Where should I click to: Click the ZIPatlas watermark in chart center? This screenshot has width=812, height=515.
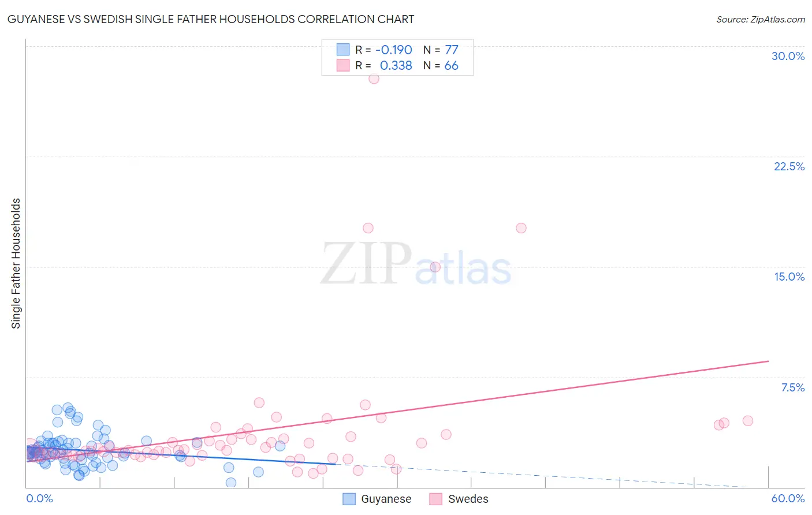(x=416, y=264)
